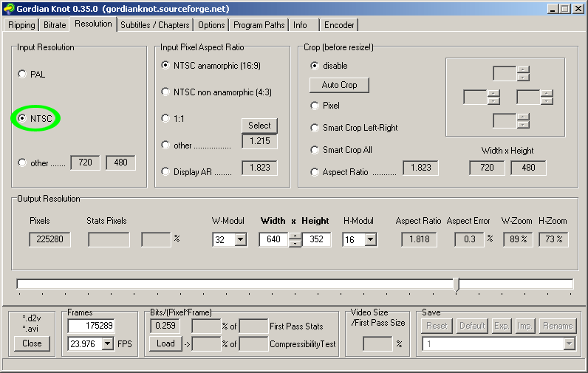
Task: Increase output width with up arrow
Action: (x=295, y=236)
